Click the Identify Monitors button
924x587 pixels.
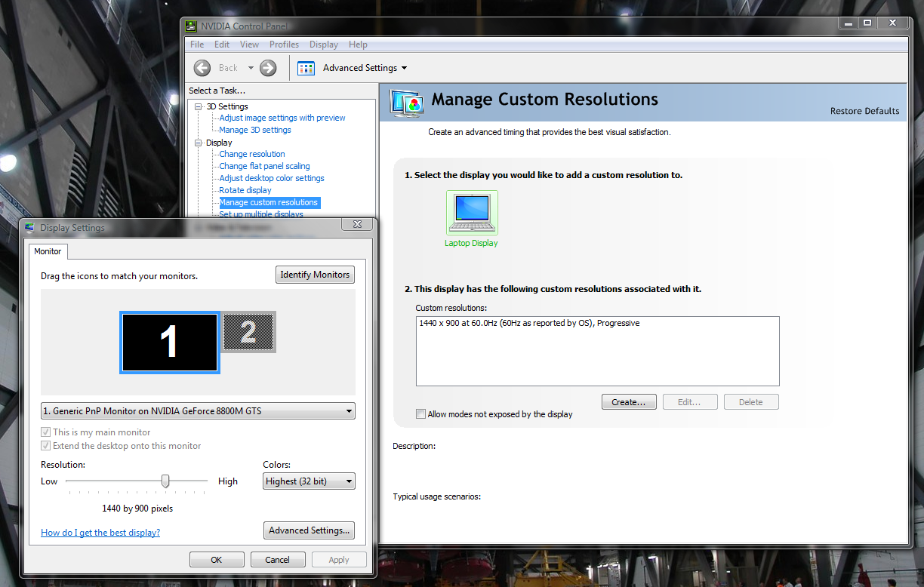[x=315, y=275]
